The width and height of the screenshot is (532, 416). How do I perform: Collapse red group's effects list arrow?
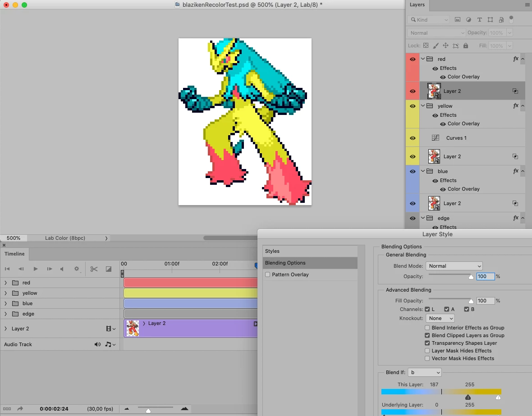pyautogui.click(x=523, y=59)
